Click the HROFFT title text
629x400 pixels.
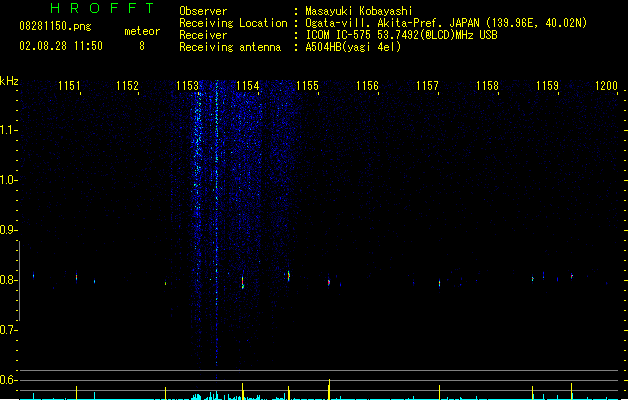pos(103,8)
